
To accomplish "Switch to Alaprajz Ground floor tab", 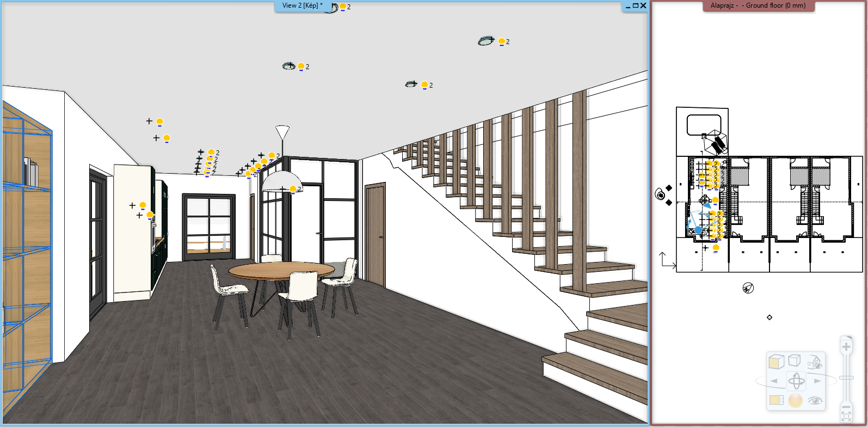I will pos(758,5).
